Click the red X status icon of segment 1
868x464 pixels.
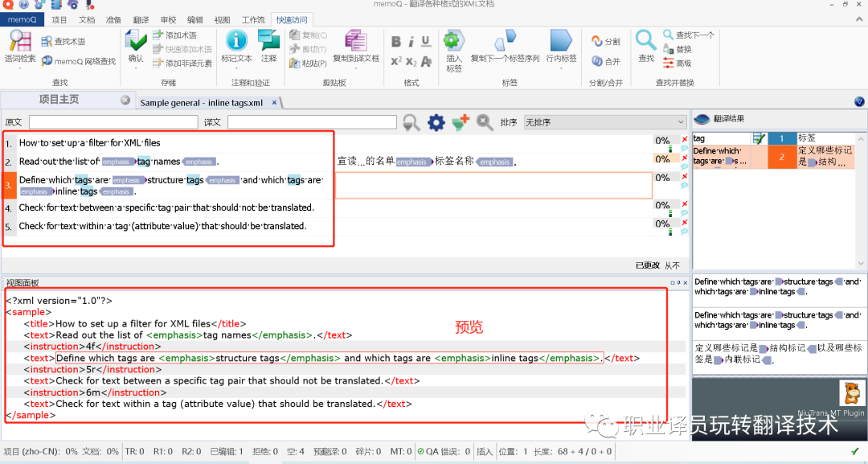(685, 140)
